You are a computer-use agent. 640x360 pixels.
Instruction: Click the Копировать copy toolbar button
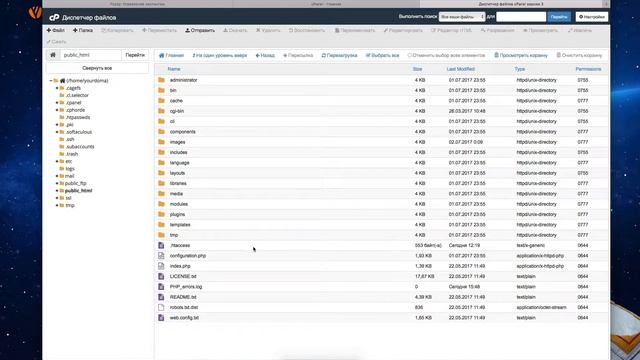[117, 30]
